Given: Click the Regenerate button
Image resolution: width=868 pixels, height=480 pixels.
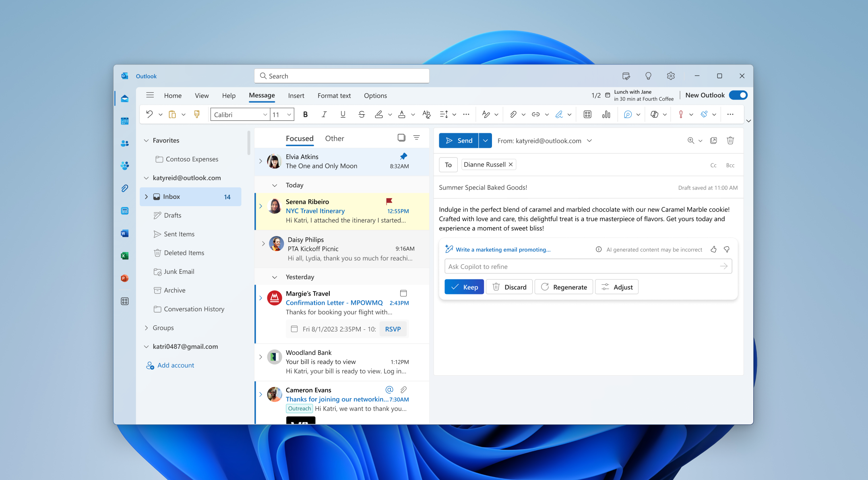Looking at the screenshot, I should coord(564,287).
